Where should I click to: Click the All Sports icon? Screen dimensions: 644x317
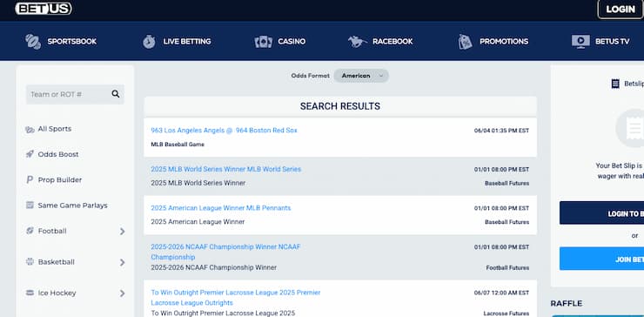30,130
